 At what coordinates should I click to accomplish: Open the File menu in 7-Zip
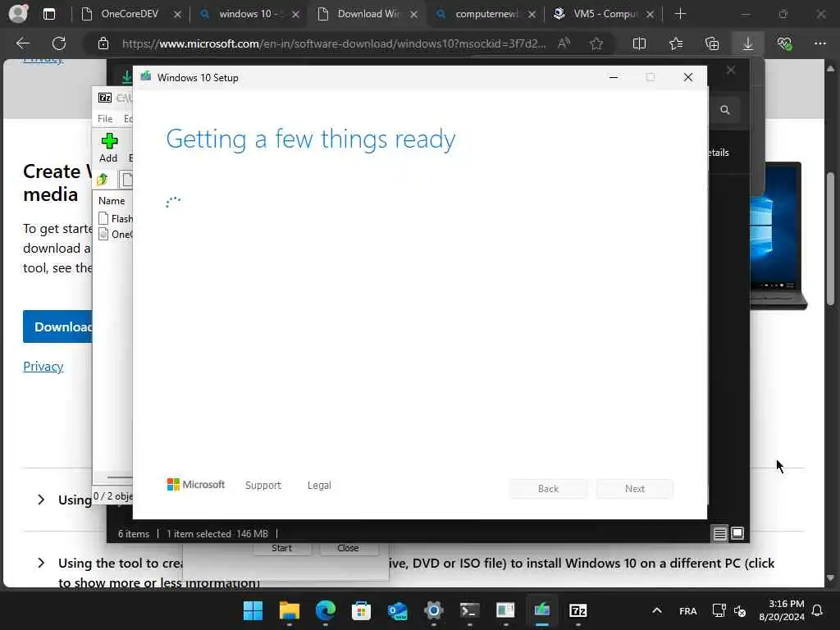105,119
